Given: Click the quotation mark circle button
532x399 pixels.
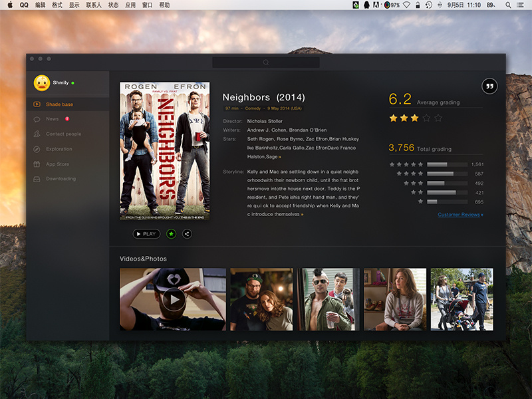Looking at the screenshot, I should [x=489, y=86].
